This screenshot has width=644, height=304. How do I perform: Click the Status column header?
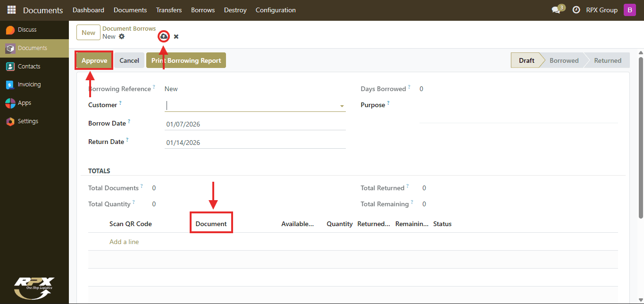tap(443, 224)
